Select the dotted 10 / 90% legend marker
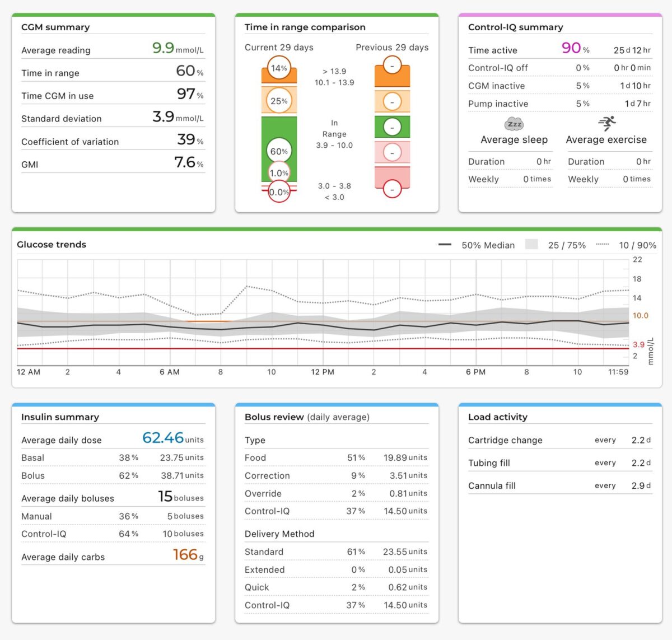The width and height of the screenshot is (672, 640). [x=603, y=245]
